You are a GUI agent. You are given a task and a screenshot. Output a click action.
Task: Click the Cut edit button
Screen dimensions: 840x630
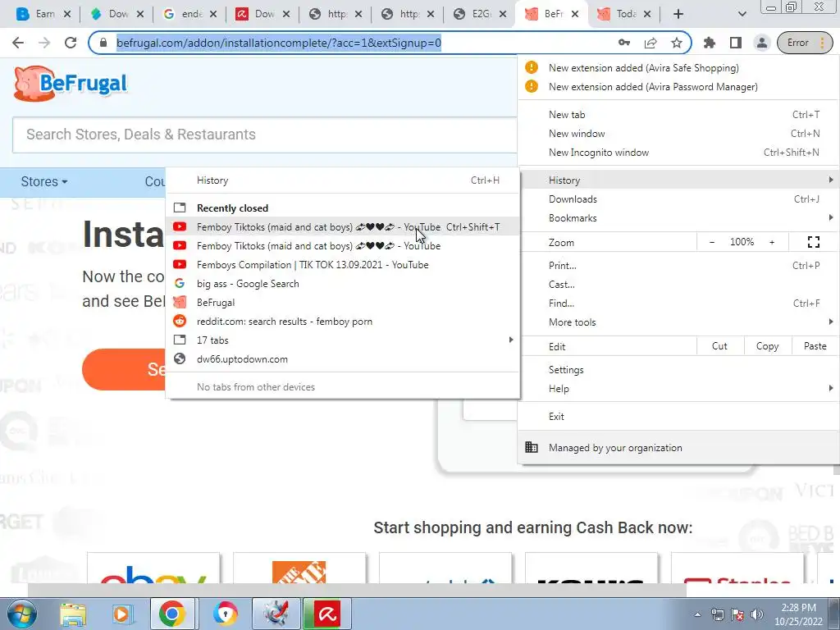pyautogui.click(x=719, y=346)
